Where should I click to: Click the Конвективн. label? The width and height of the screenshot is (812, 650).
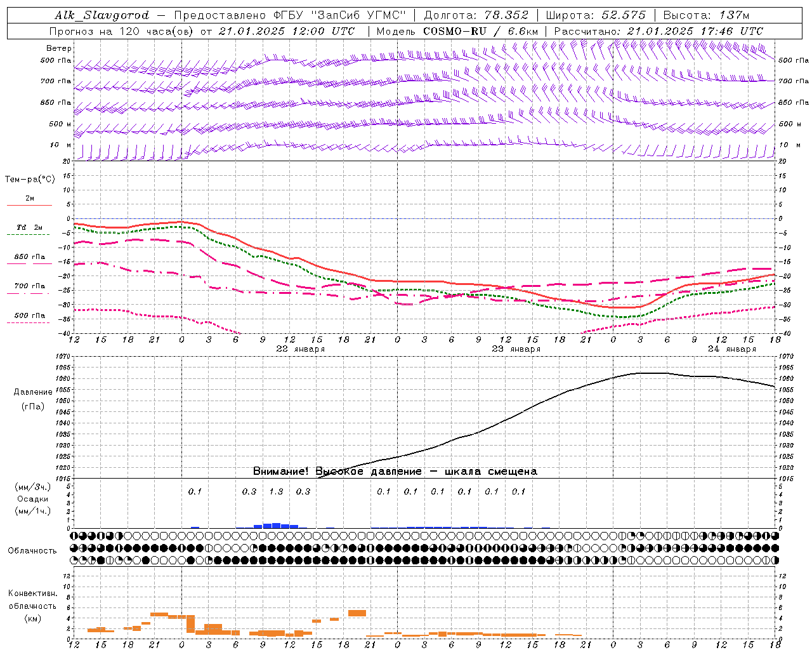click(x=32, y=594)
